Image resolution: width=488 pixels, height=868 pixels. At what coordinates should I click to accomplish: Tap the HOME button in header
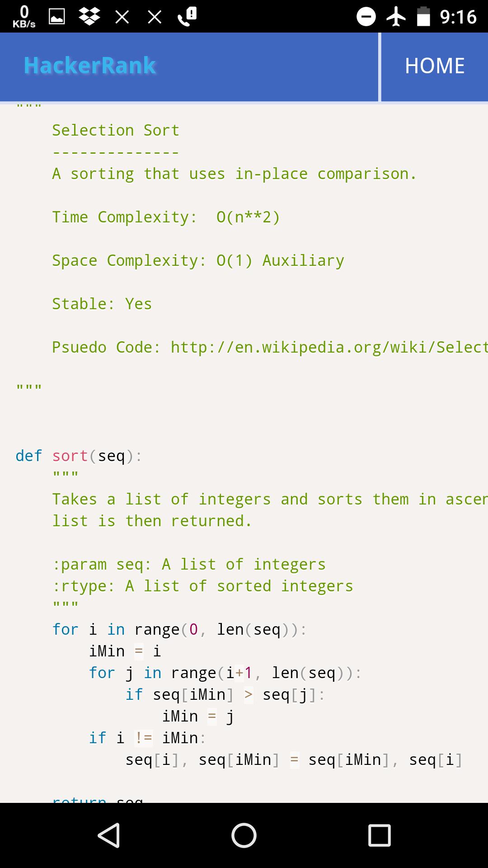(x=434, y=66)
